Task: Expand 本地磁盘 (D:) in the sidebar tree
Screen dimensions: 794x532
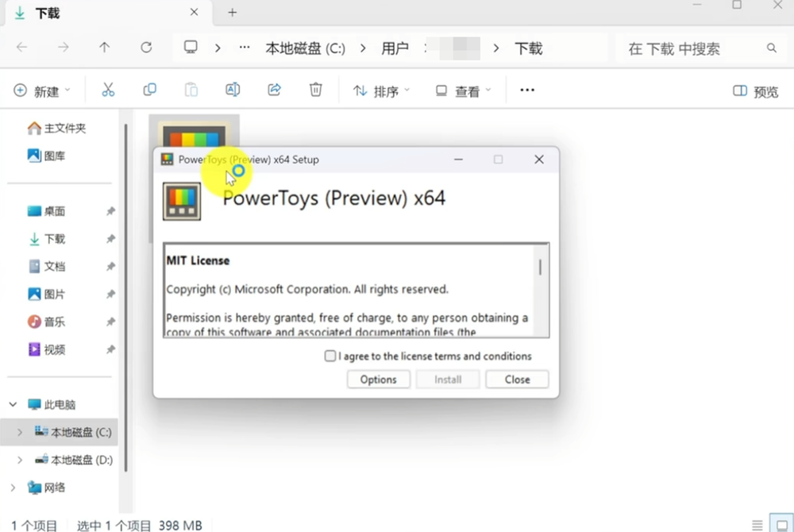Action: click(x=20, y=460)
